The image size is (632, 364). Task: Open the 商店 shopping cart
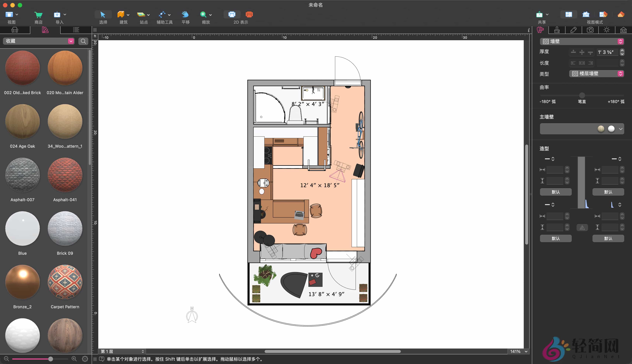[38, 15]
